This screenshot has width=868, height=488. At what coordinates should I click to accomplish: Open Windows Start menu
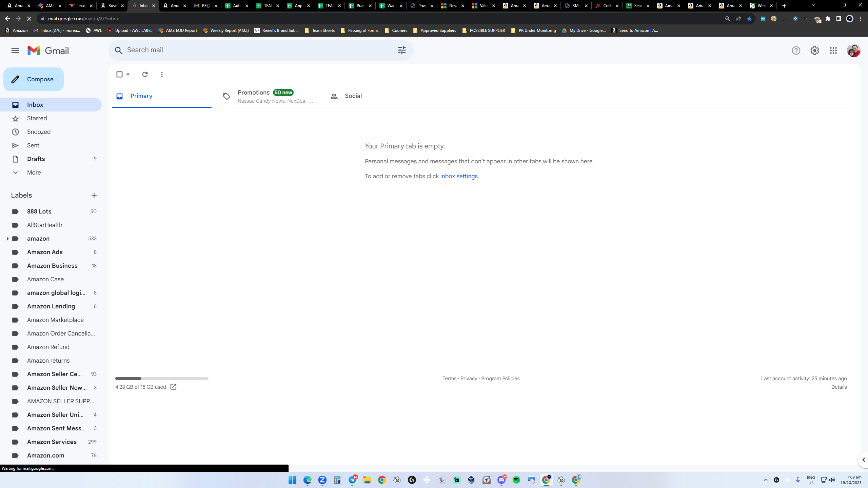pos(292,480)
